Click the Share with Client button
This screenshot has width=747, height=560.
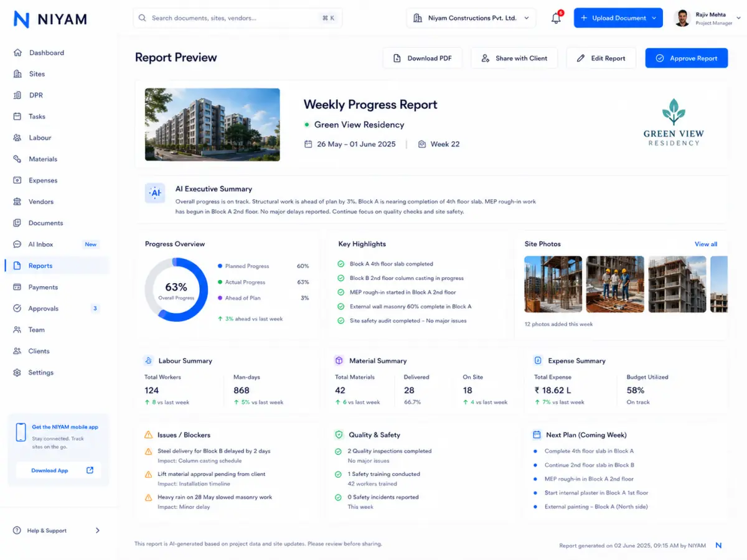pyautogui.click(x=514, y=58)
